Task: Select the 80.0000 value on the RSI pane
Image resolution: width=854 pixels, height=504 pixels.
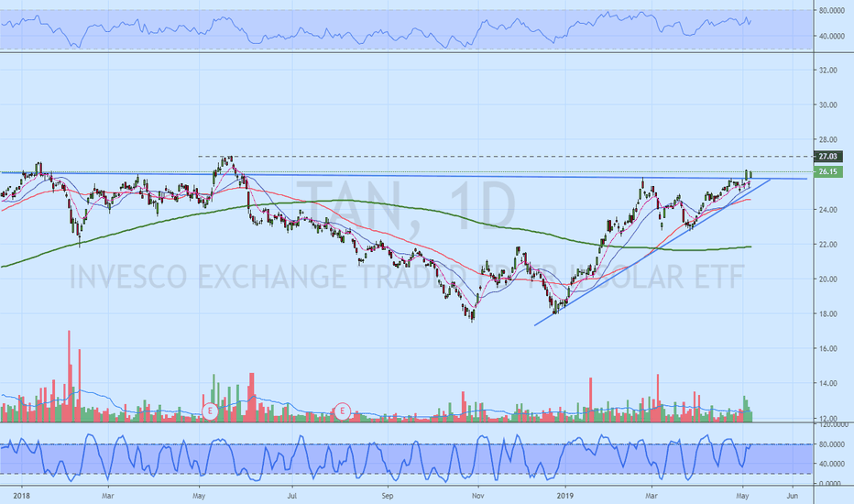Action: [x=831, y=10]
